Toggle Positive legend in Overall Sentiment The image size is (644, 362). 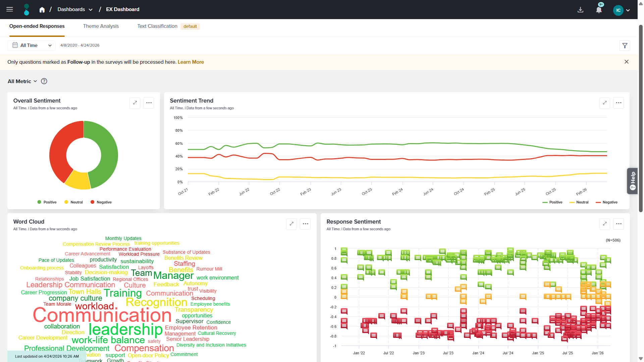tap(47, 202)
